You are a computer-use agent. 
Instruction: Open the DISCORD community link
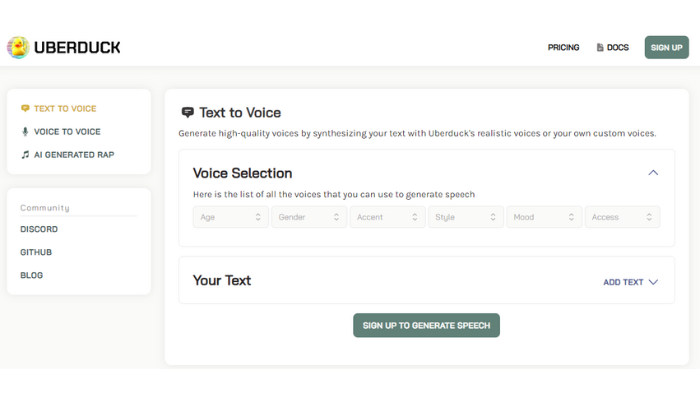(x=39, y=229)
